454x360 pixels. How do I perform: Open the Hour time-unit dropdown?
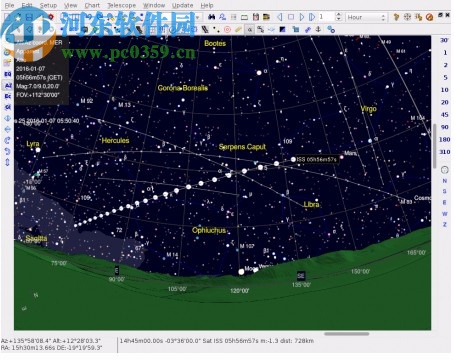366,17
